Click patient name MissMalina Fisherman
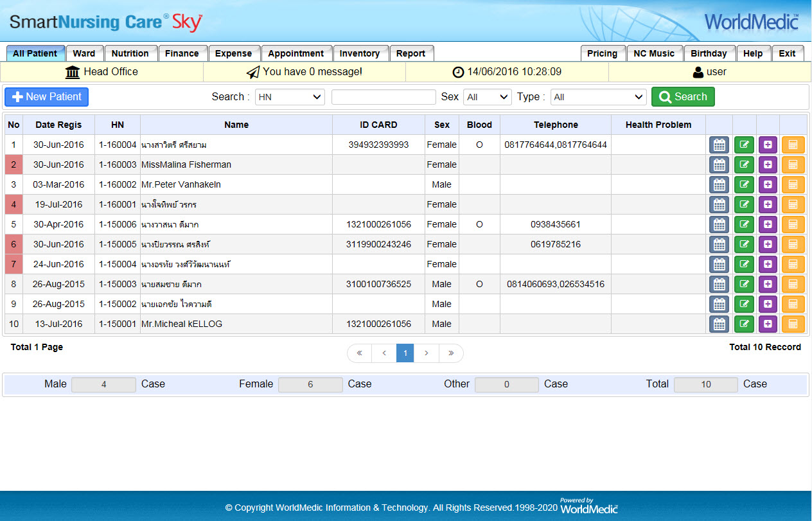The width and height of the screenshot is (812, 521). click(186, 165)
